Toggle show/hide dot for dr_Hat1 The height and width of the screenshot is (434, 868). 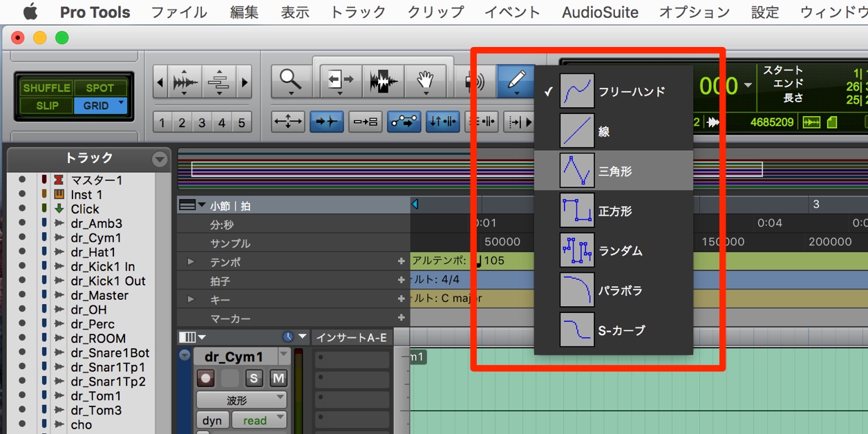pyautogui.click(x=21, y=252)
